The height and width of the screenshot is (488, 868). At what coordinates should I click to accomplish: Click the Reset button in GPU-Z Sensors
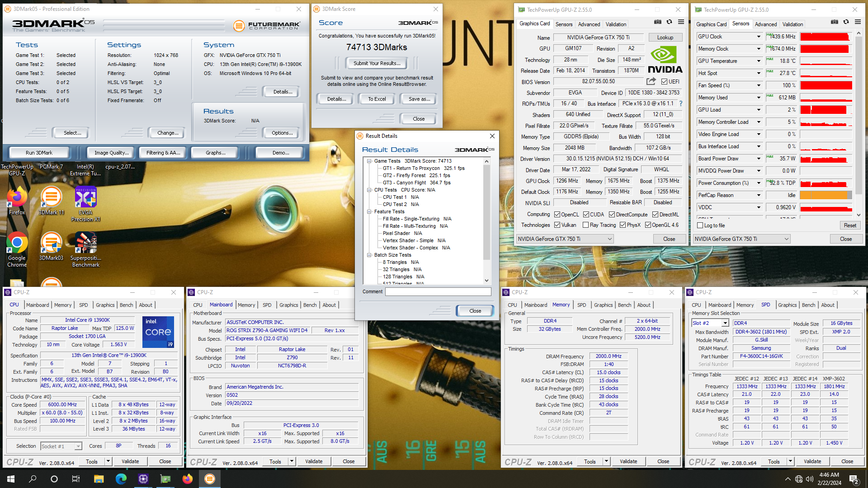(849, 225)
